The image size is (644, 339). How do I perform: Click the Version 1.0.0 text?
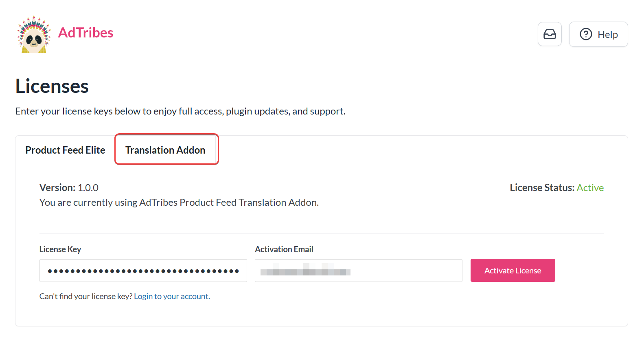point(69,188)
